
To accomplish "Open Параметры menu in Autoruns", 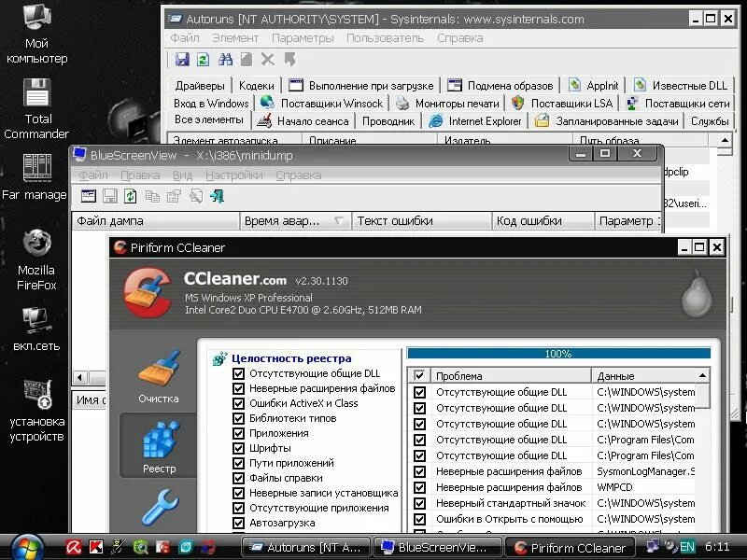I will click(303, 38).
